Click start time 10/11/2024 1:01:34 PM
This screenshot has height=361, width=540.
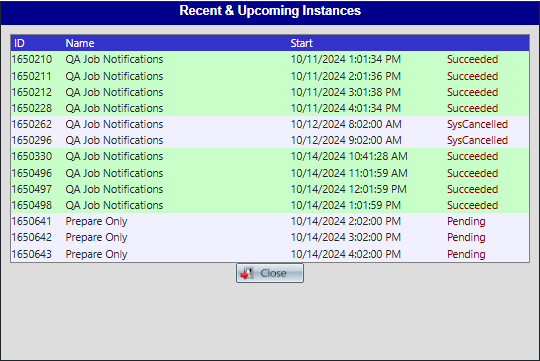pos(346,59)
